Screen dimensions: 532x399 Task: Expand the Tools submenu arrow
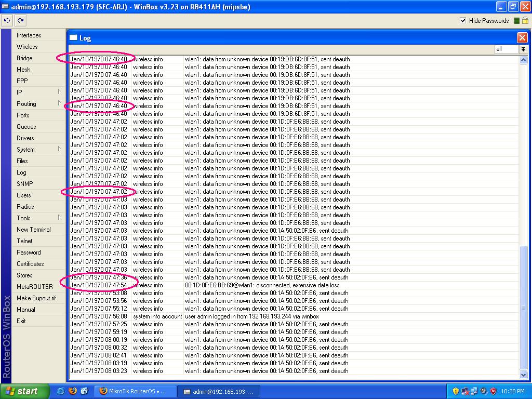pyautogui.click(x=59, y=218)
